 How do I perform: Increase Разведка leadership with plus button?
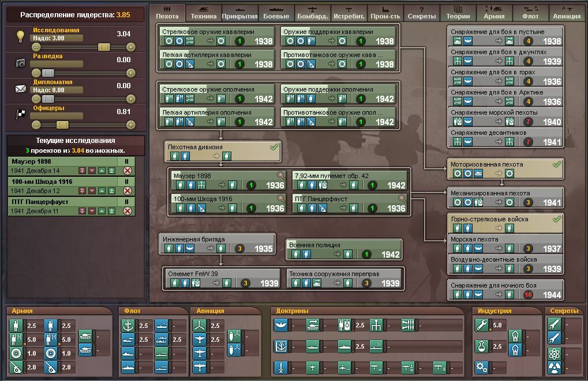[x=130, y=73]
